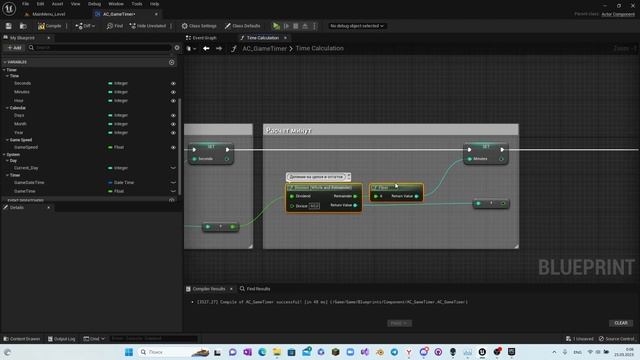This screenshot has width=640, height=360.
Task: Click the console command input field
Action: [153, 339]
